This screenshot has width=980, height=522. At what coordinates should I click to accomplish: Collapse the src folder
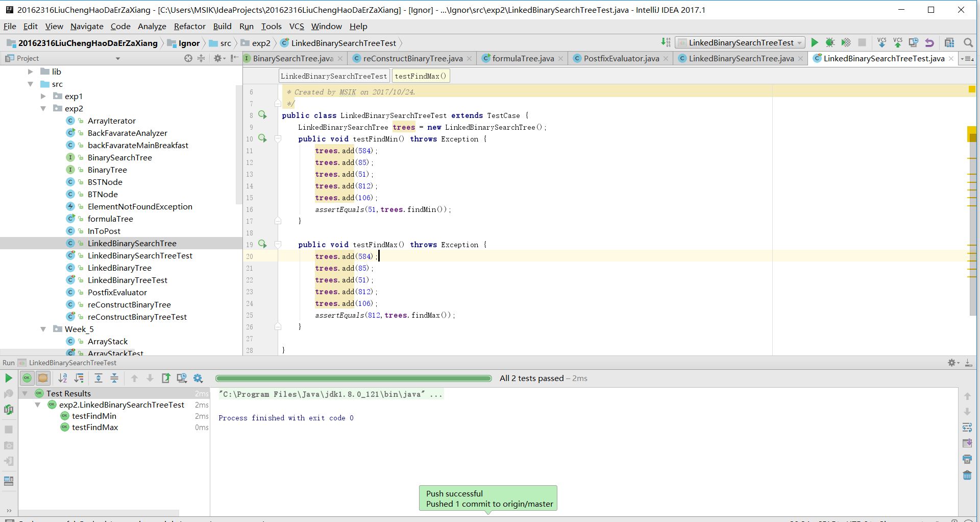click(31, 84)
